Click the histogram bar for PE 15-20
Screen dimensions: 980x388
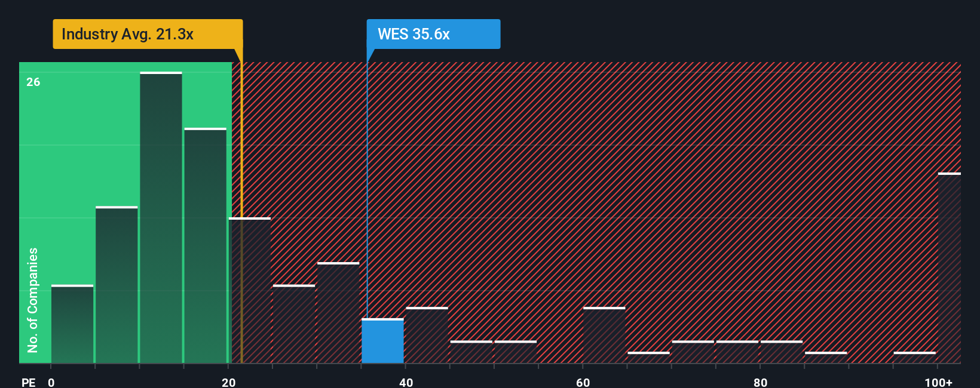click(205, 245)
